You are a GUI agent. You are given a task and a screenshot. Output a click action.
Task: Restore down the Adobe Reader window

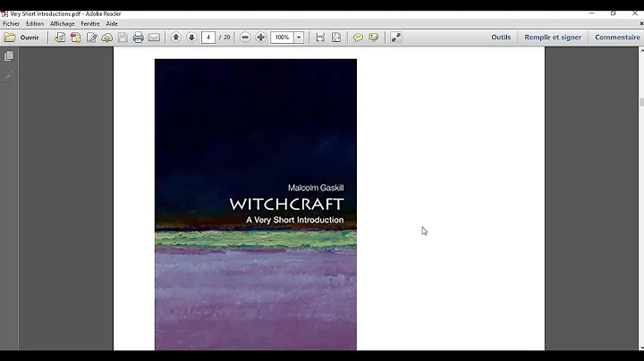(x=614, y=13)
